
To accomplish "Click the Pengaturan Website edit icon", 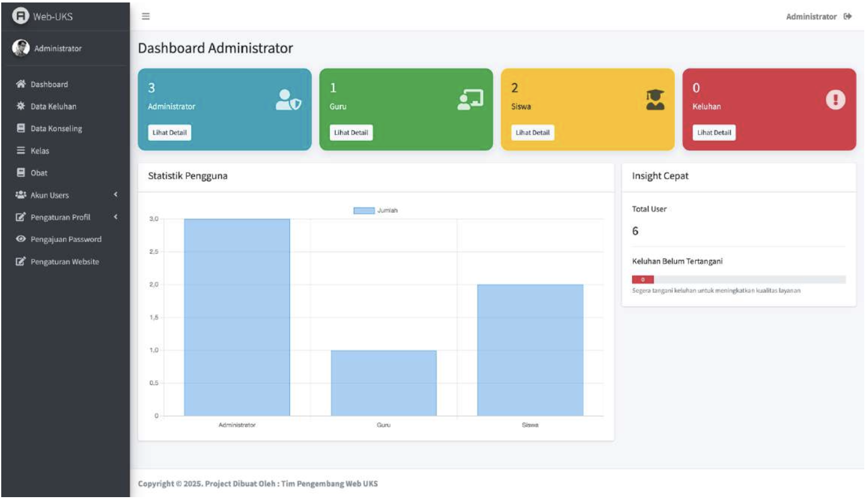I will pos(20,261).
